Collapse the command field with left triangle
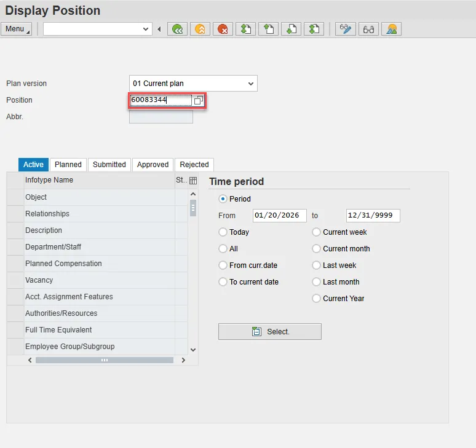 tap(159, 29)
